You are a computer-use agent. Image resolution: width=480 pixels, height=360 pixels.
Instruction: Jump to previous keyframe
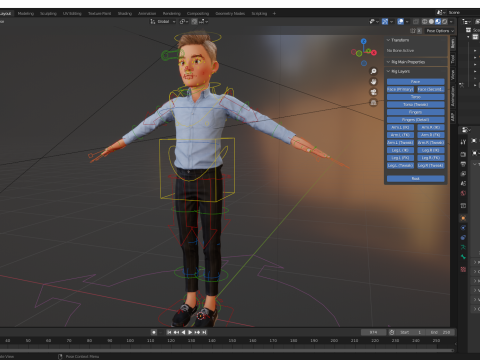[176, 332]
